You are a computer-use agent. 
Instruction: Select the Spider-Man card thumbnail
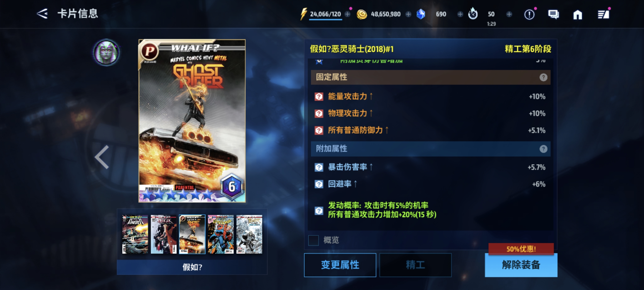coord(221,234)
